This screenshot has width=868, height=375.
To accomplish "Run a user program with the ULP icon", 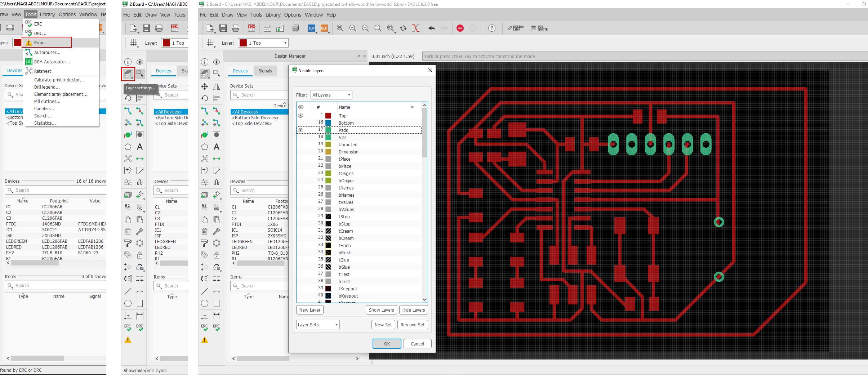I will (324, 28).
